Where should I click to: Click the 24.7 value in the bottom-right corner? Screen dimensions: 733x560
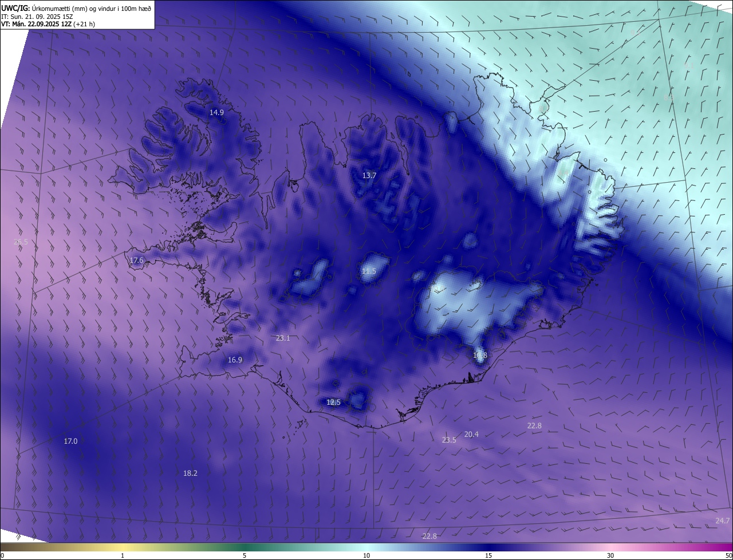[x=723, y=521]
